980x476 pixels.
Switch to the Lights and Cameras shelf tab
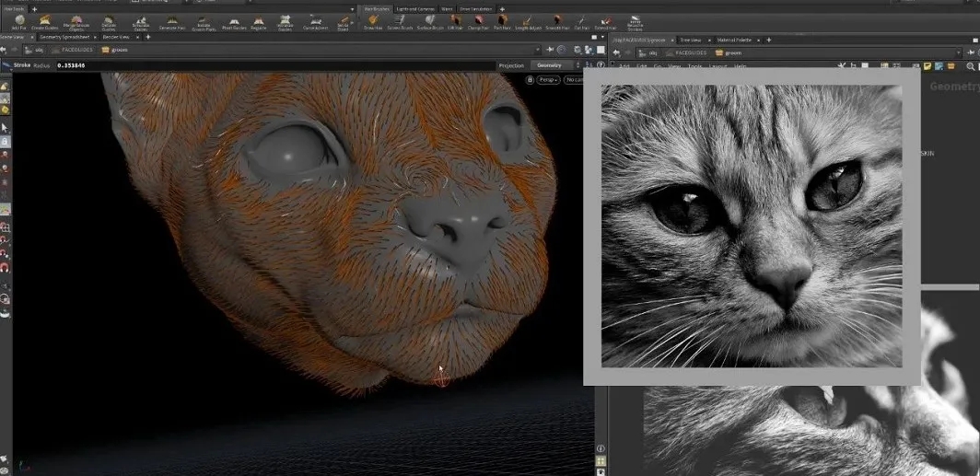[x=414, y=8]
